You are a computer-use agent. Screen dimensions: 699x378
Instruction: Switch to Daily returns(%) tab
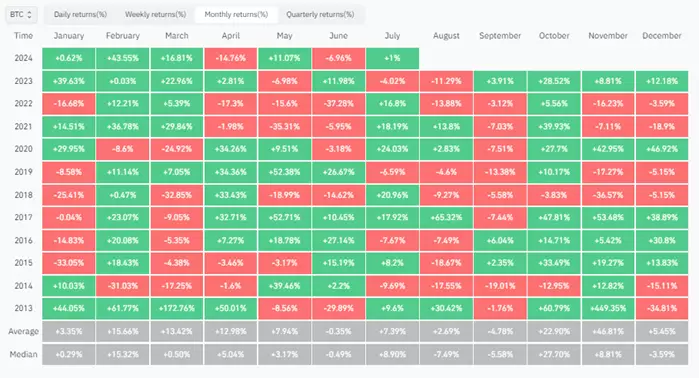coord(80,15)
